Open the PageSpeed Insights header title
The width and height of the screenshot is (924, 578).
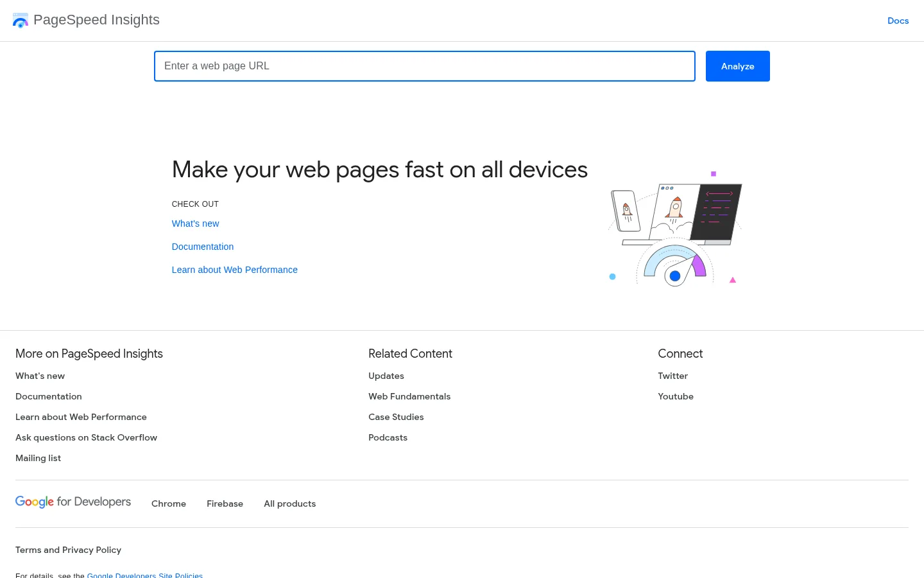click(x=96, y=20)
